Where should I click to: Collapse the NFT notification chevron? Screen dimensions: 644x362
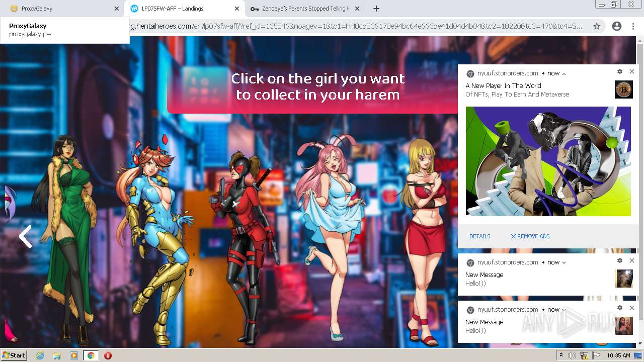[x=564, y=73]
